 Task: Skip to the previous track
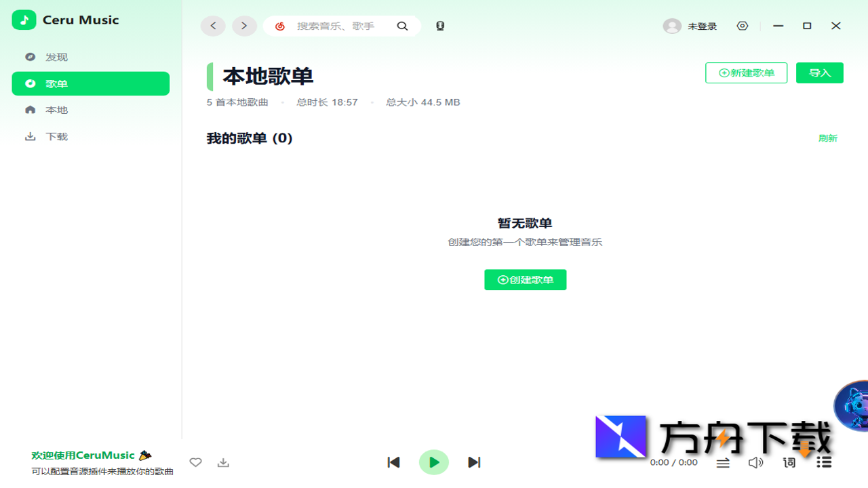(393, 462)
